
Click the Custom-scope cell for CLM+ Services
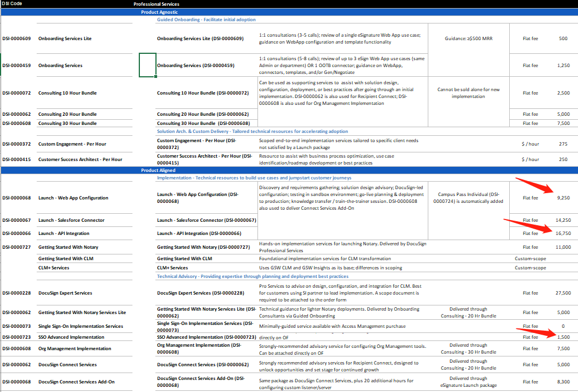530,268
